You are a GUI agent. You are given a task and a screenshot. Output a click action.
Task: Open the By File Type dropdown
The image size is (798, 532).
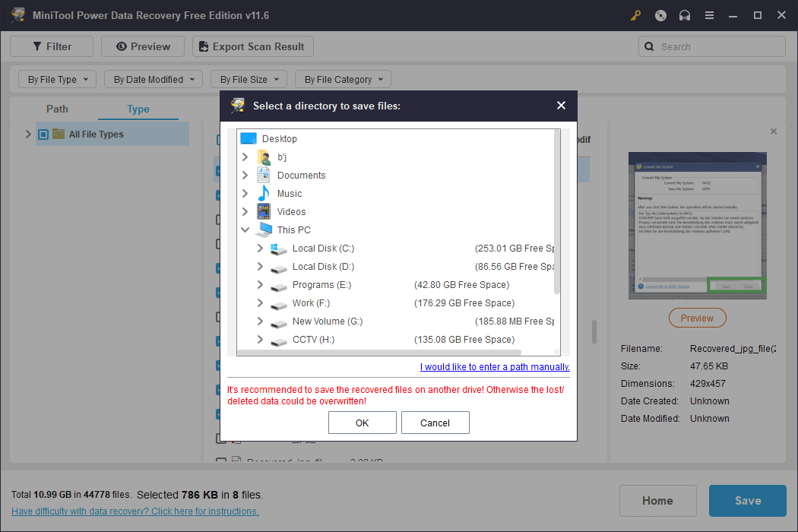(57, 79)
